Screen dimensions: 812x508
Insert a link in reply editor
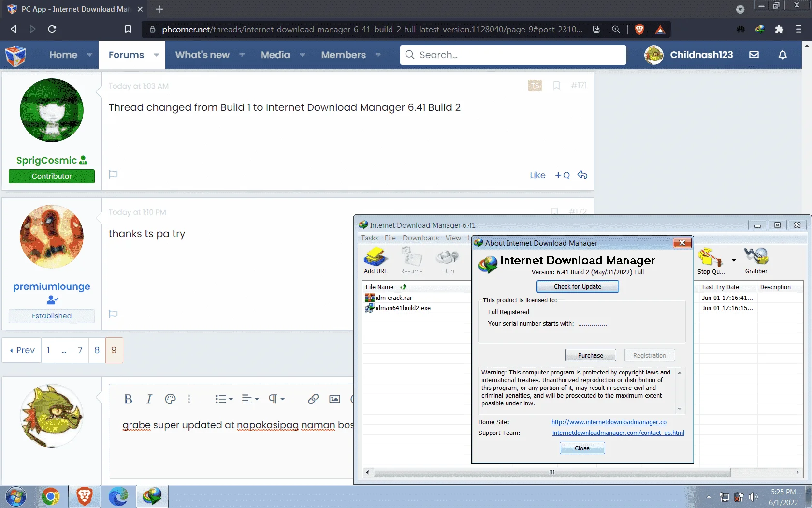click(313, 399)
